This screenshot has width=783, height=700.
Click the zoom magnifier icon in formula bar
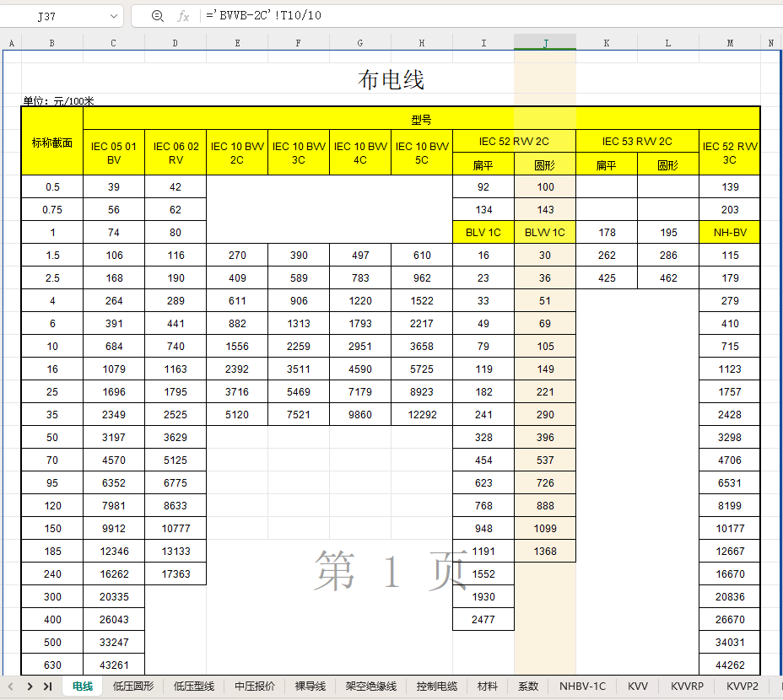(157, 16)
